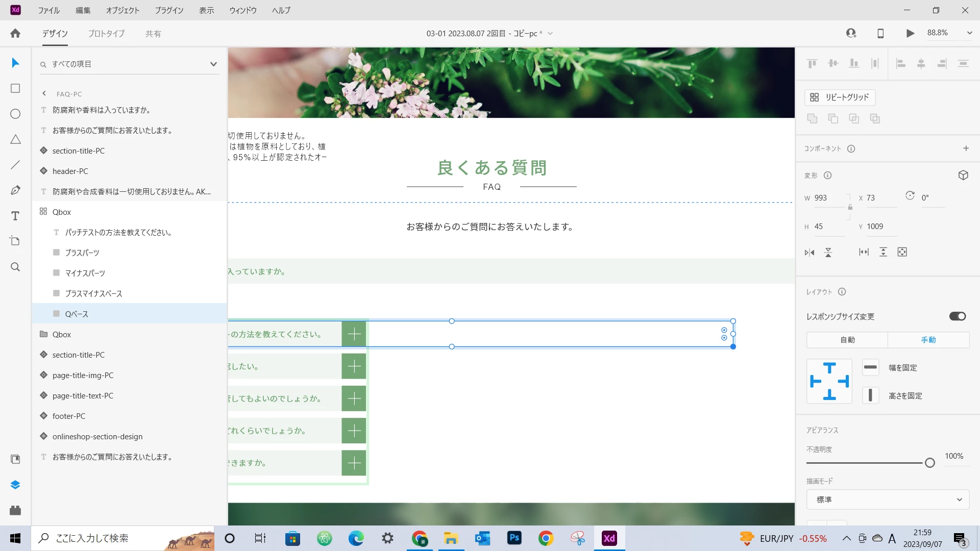The height and width of the screenshot is (551, 980).
Task: Open the device preview icon
Action: click(x=880, y=33)
